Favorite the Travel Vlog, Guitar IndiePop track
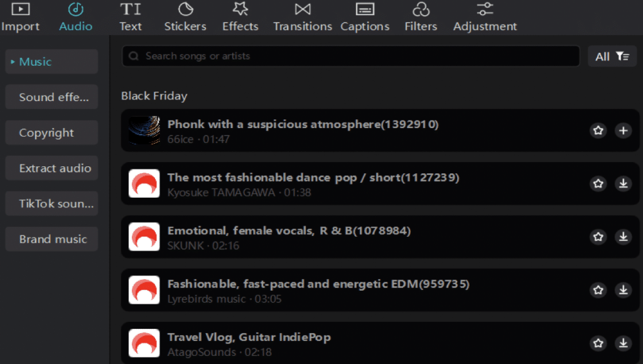 point(598,343)
